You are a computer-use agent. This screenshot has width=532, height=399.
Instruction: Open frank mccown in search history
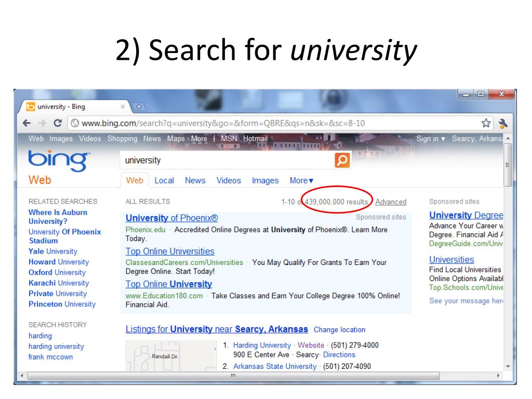(x=50, y=357)
